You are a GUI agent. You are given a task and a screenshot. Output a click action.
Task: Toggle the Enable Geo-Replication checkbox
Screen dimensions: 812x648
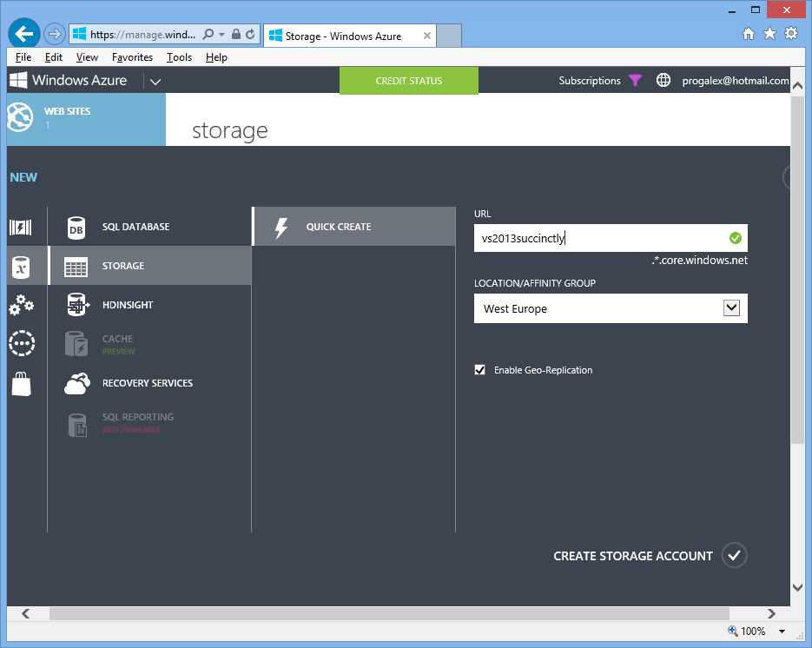tap(479, 369)
